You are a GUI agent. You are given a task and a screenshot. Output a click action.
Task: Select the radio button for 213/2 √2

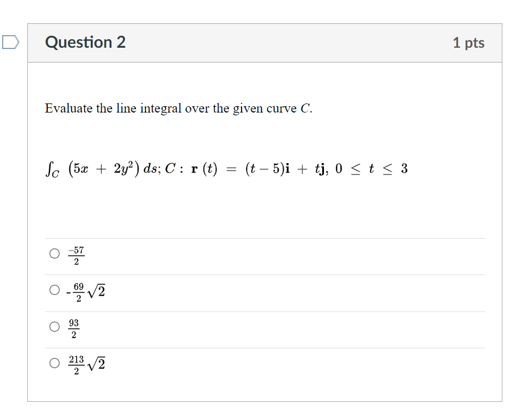53,363
